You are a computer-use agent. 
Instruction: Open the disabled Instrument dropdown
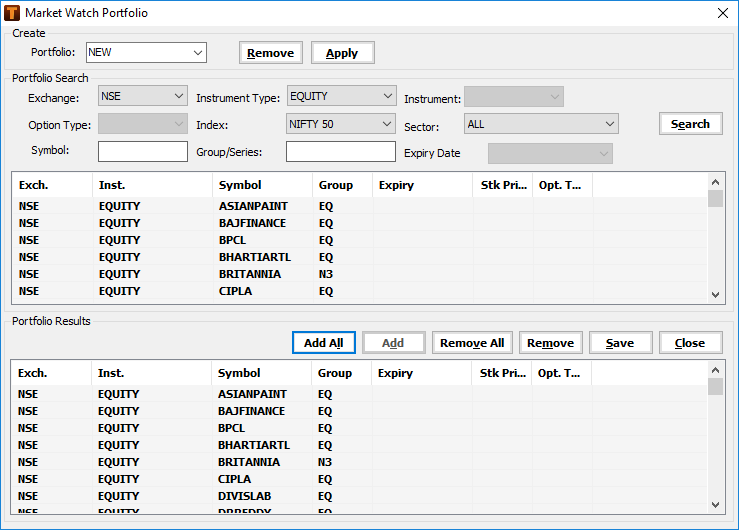point(514,97)
